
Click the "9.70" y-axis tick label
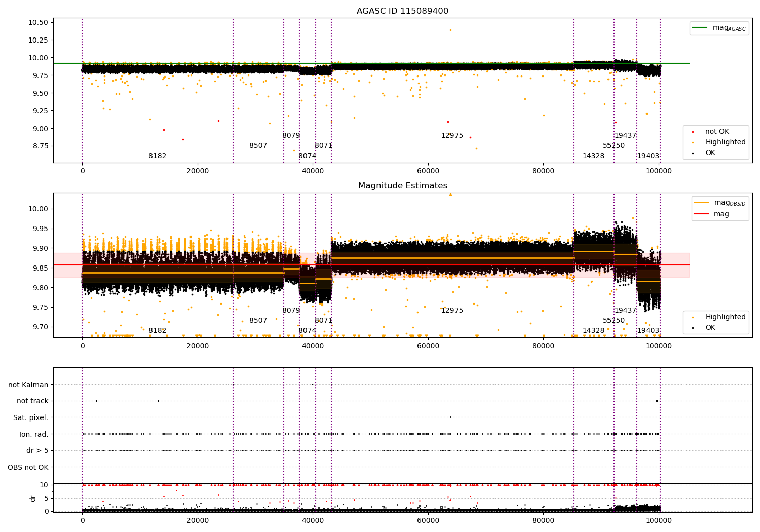tap(40, 327)
